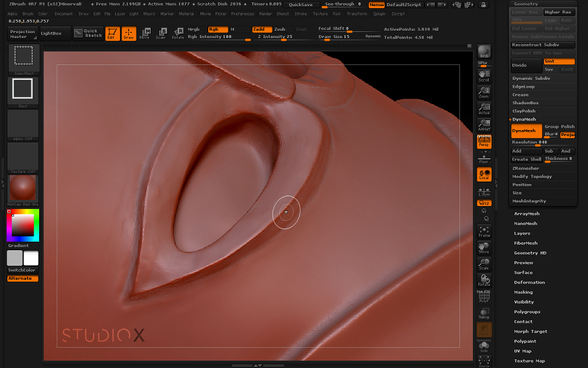Select the MatCap Red Wax material thumbnail
This screenshot has height=368, width=588.
coord(23,188)
